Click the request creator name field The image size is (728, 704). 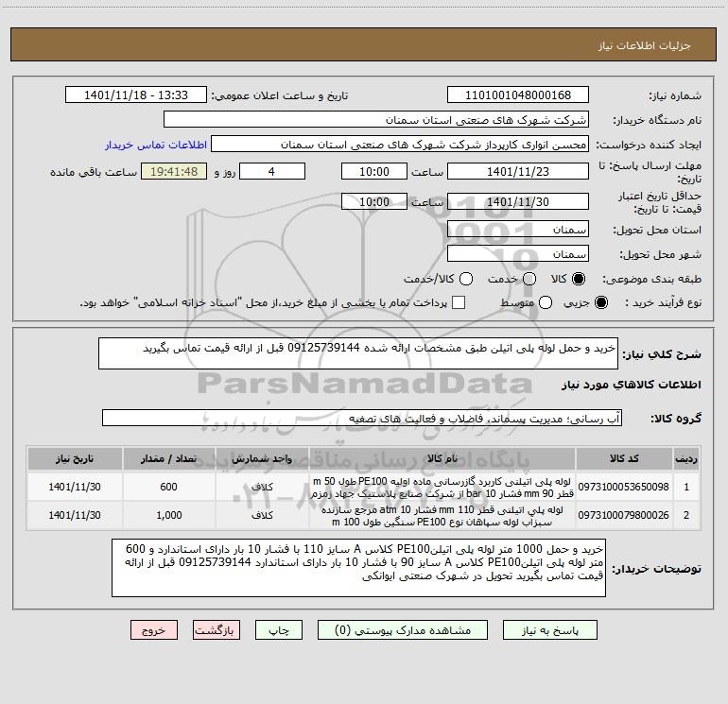(x=400, y=145)
